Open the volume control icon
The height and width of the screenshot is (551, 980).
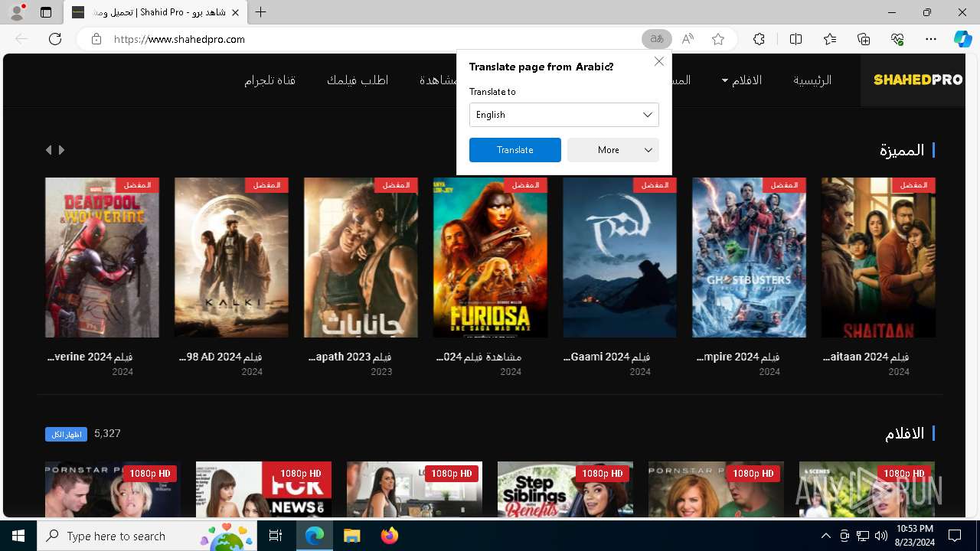click(x=881, y=536)
